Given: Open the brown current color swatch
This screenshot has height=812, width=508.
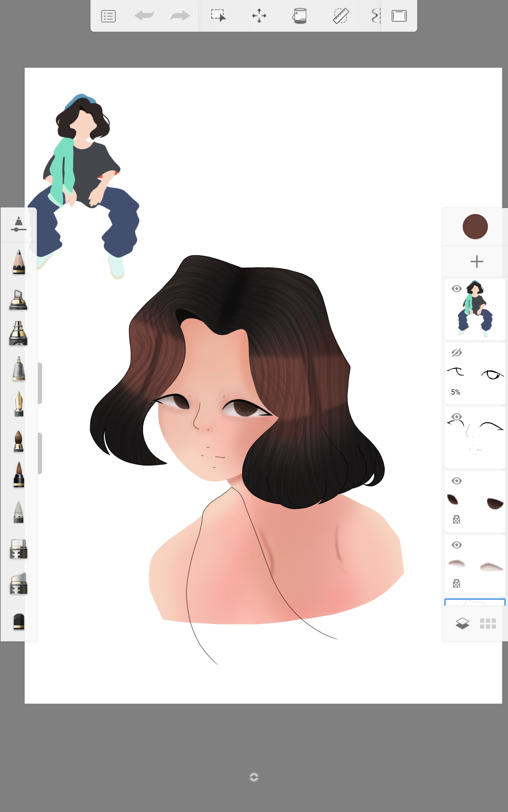Looking at the screenshot, I should pos(475,226).
